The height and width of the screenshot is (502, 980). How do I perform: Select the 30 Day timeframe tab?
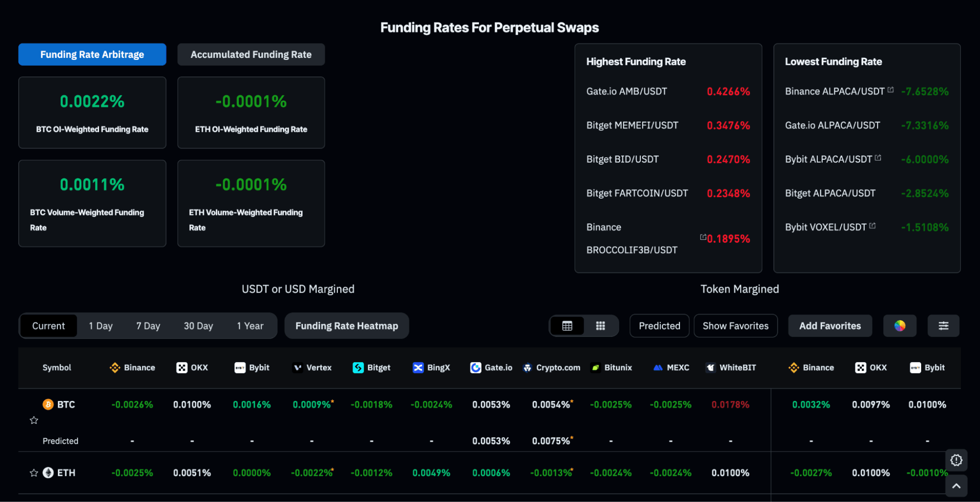(198, 326)
